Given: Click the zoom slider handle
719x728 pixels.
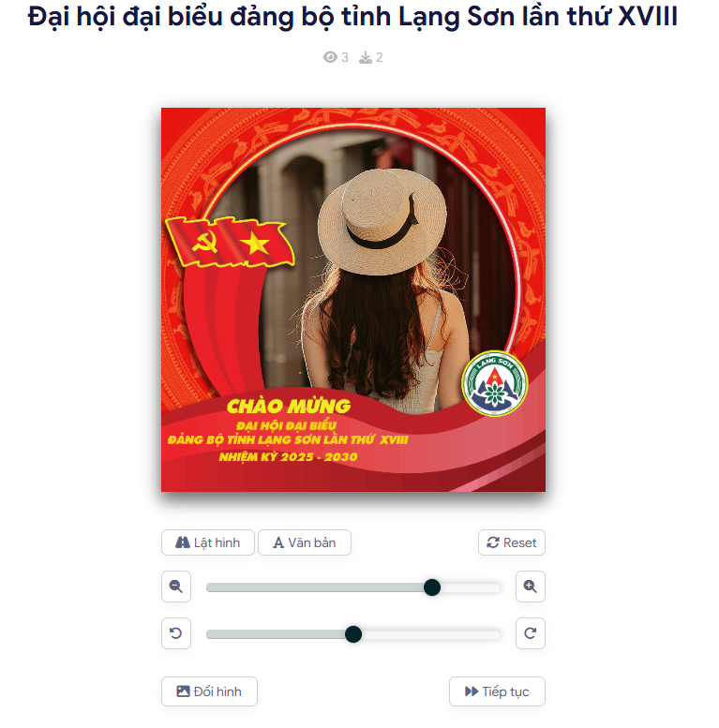Looking at the screenshot, I should click(432, 587).
